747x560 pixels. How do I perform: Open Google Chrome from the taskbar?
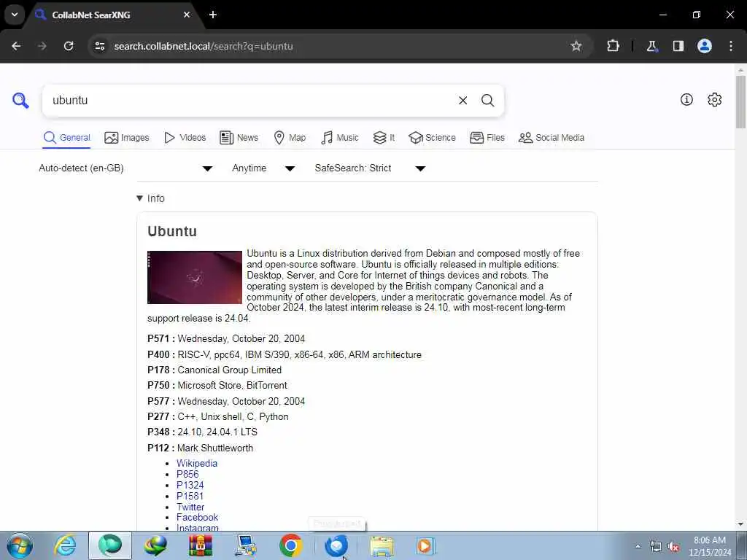point(290,545)
